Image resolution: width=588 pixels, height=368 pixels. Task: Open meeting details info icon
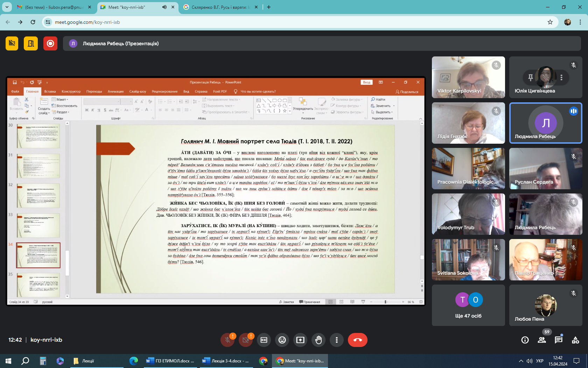point(525,340)
